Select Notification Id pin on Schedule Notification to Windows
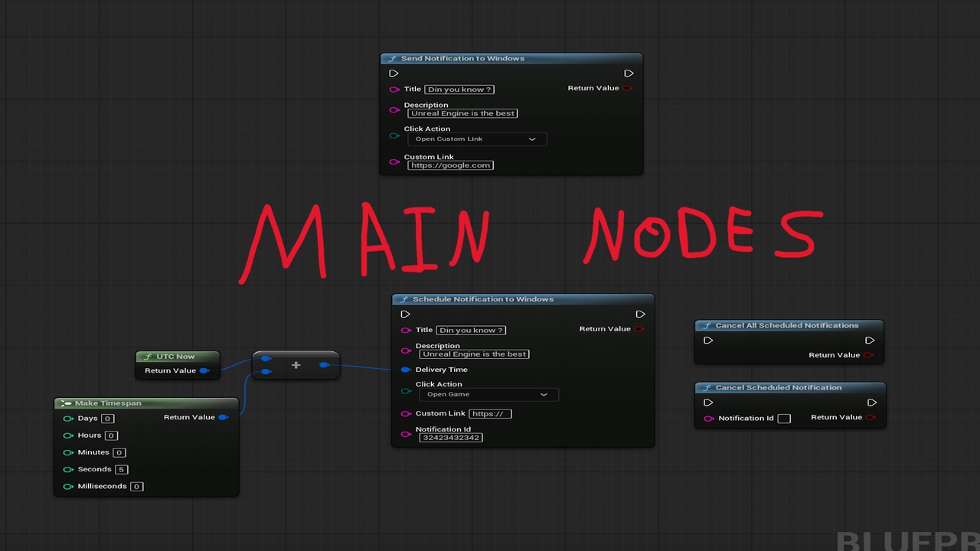Image resolution: width=980 pixels, height=551 pixels. pos(406,434)
